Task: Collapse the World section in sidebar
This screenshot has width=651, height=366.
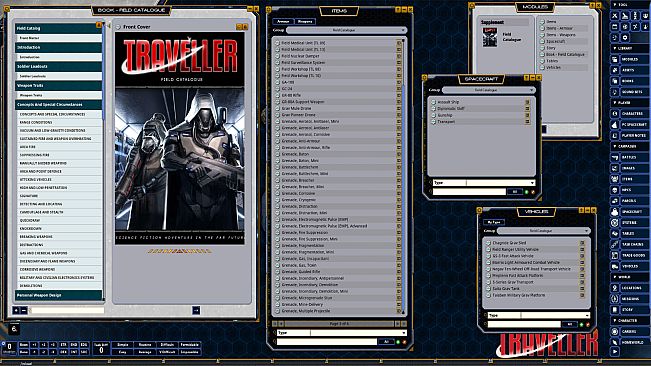Action: tap(629, 277)
